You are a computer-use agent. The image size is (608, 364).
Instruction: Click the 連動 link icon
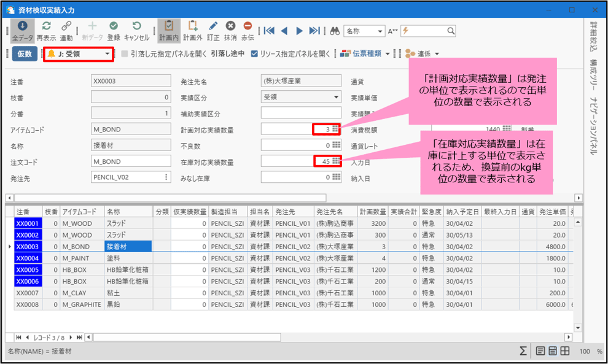66,26
